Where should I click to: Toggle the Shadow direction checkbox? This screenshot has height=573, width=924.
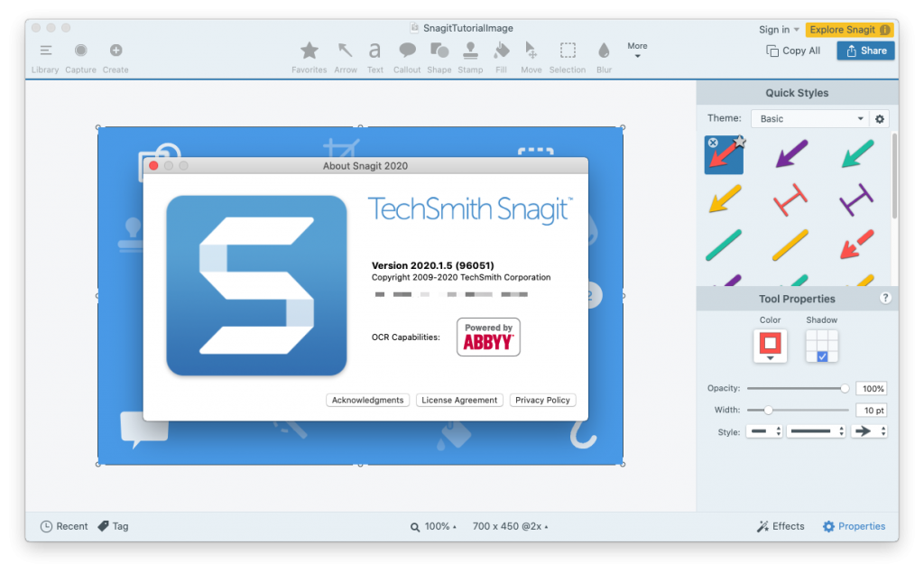click(x=823, y=356)
